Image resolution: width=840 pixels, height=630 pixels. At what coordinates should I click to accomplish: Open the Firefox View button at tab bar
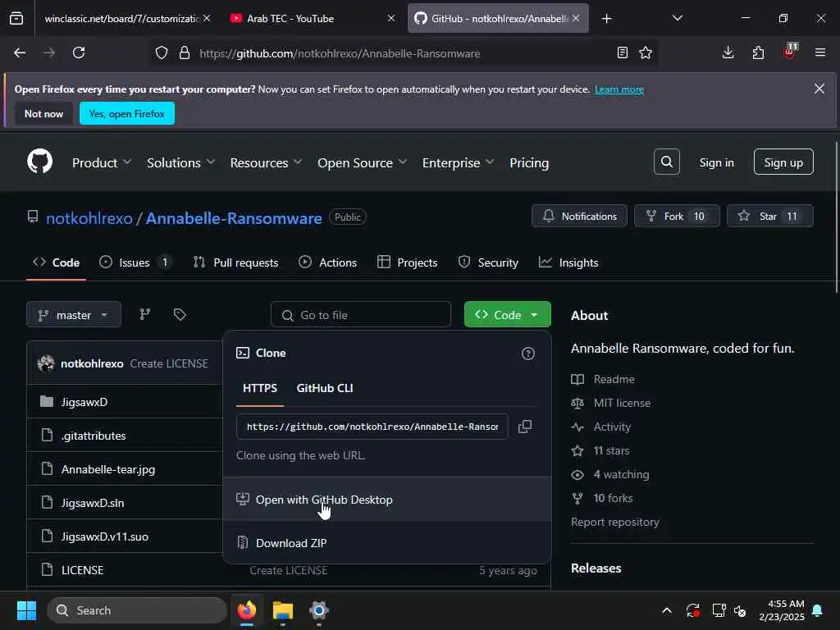tap(16, 19)
